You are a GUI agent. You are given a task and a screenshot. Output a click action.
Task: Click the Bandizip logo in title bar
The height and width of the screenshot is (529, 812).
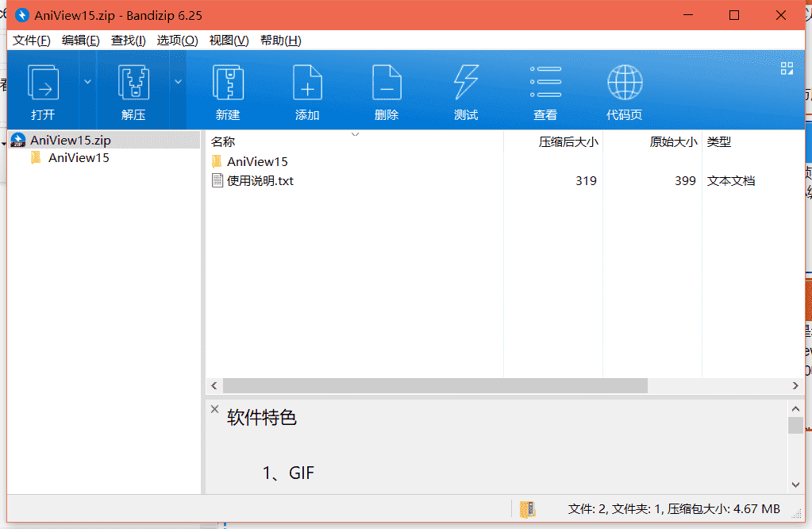[22, 15]
